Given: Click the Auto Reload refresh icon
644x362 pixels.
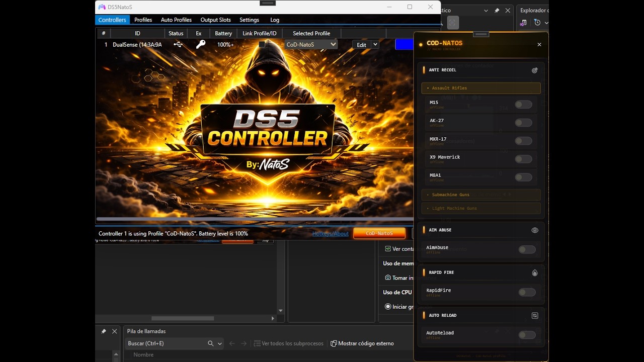Looking at the screenshot, I should (x=535, y=316).
